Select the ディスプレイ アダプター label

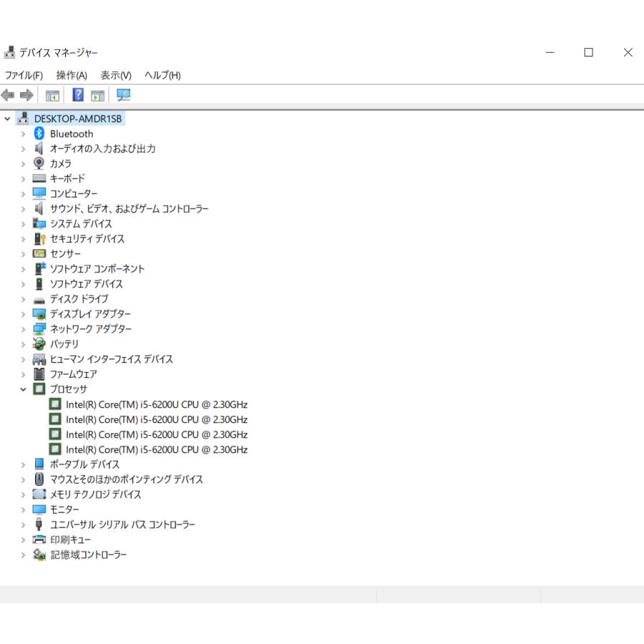tap(90, 314)
